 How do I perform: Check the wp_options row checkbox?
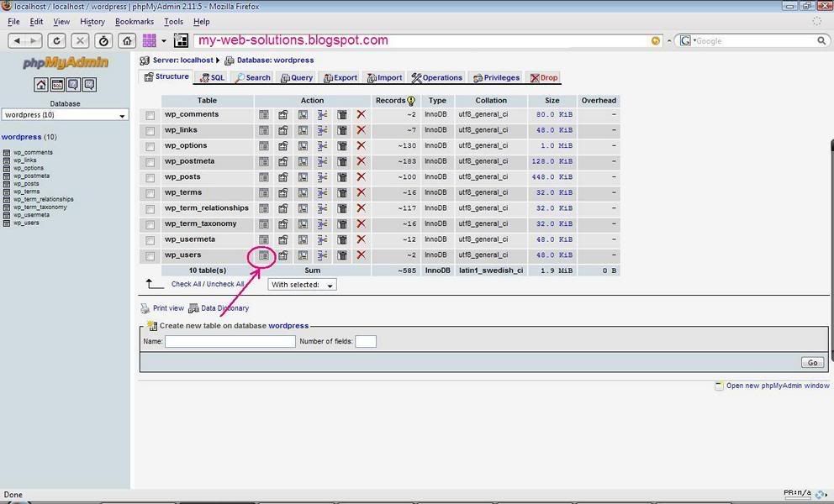150,147
